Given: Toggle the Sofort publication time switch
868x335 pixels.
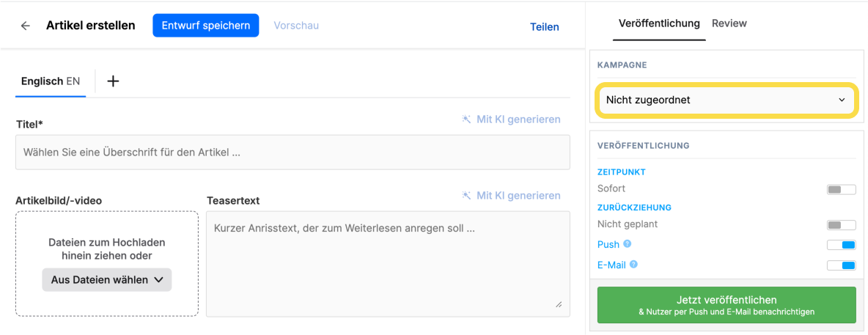Looking at the screenshot, I should coord(841,189).
